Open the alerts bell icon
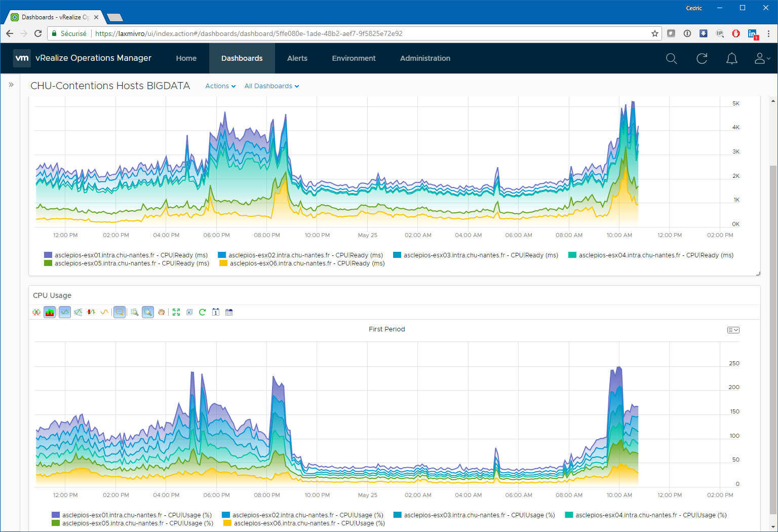The height and width of the screenshot is (532, 778). tap(731, 58)
